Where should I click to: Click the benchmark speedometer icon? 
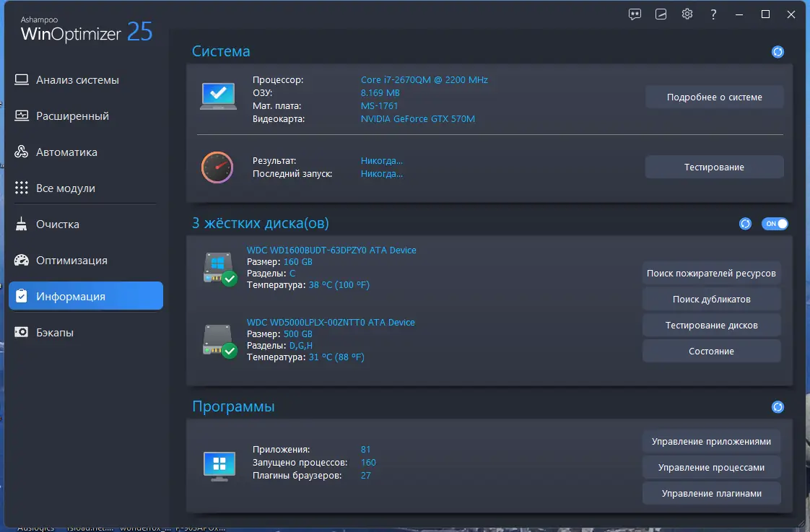tap(217, 167)
